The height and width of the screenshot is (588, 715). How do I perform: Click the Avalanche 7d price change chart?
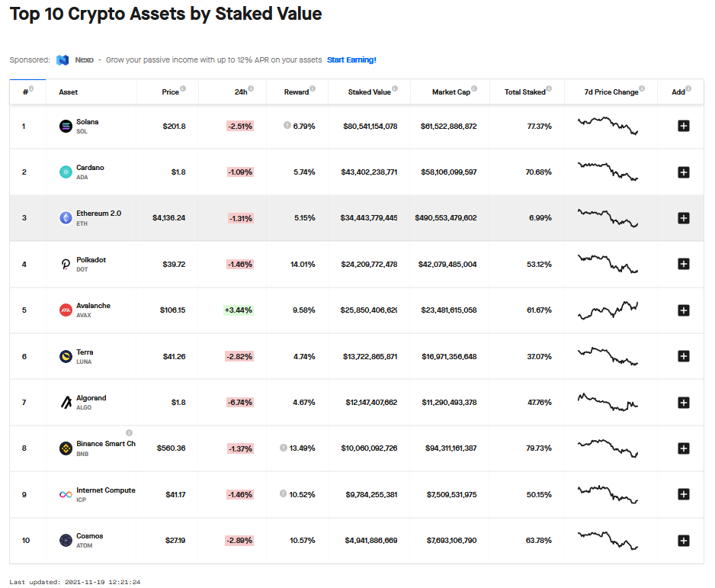(608, 310)
